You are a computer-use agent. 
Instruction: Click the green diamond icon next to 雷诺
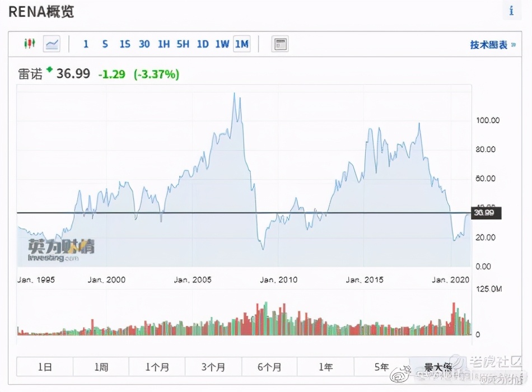pyautogui.click(x=49, y=69)
